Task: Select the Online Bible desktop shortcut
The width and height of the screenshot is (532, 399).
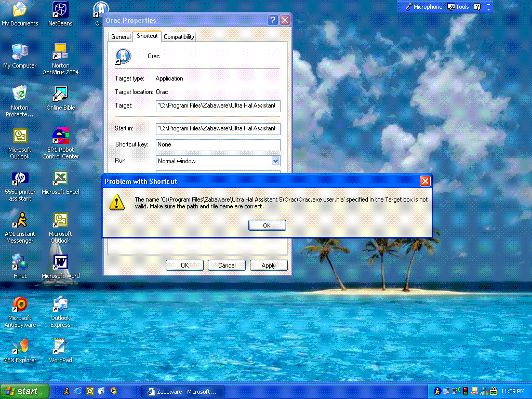Action: coord(60,98)
